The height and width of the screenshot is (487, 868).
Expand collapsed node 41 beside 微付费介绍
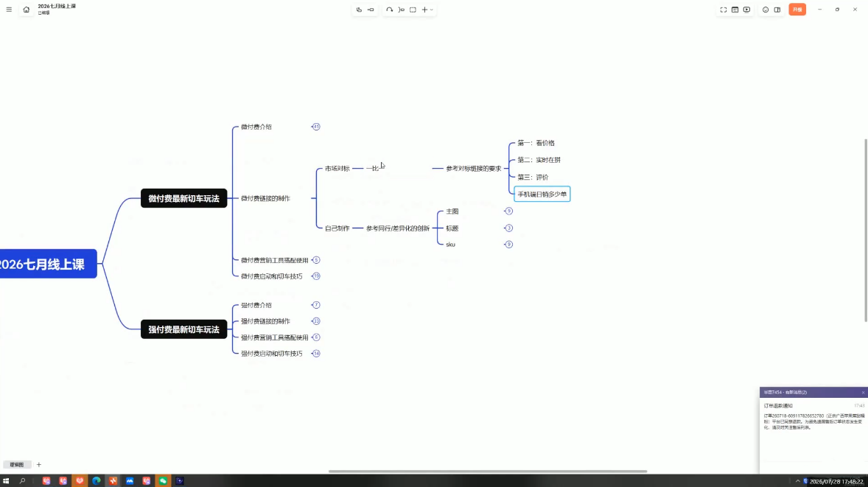316,127
